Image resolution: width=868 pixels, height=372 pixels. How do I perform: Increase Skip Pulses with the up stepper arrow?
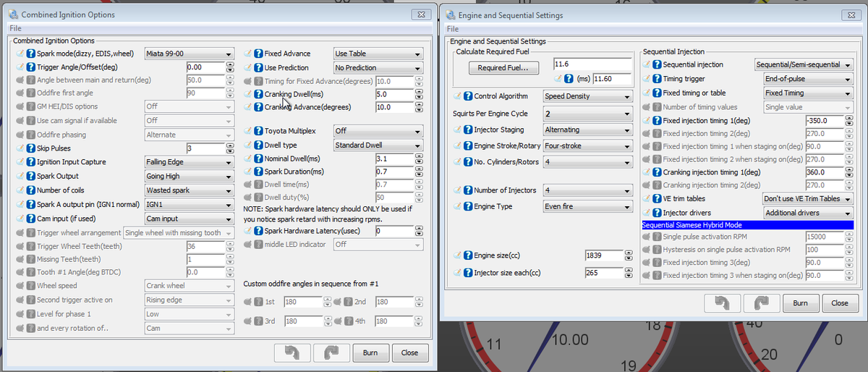point(229,145)
